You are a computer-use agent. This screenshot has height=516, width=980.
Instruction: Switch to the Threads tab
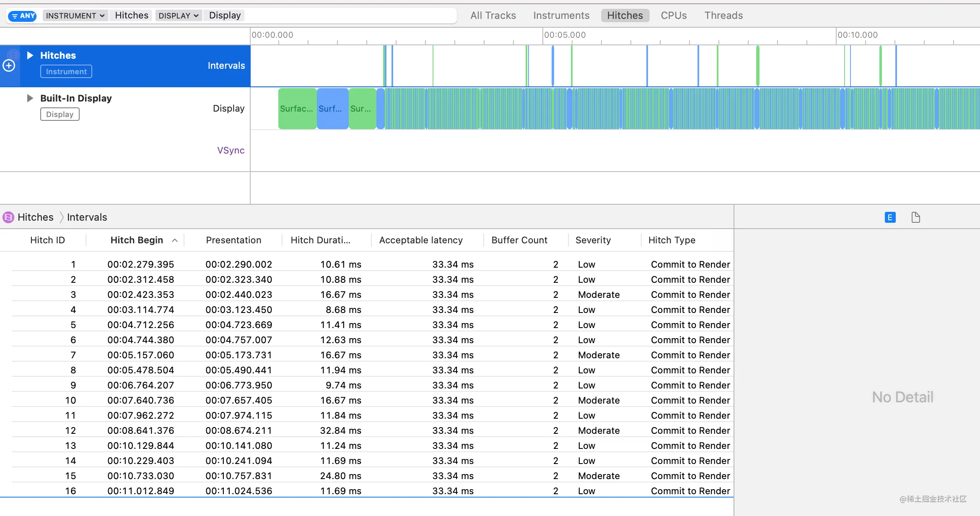coord(723,16)
